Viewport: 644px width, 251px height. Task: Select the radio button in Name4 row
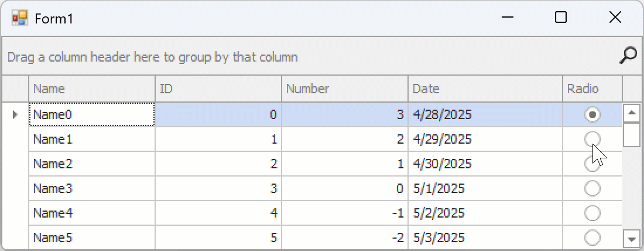coord(592,213)
